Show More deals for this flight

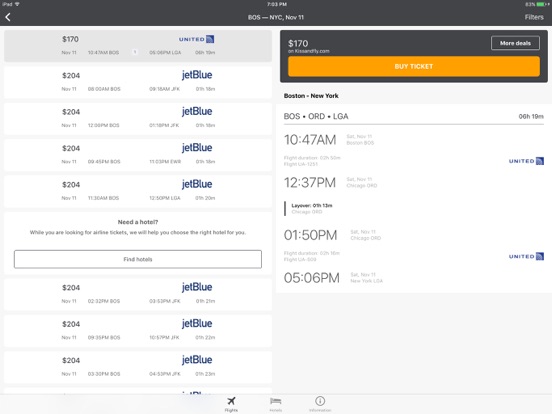pos(515,43)
